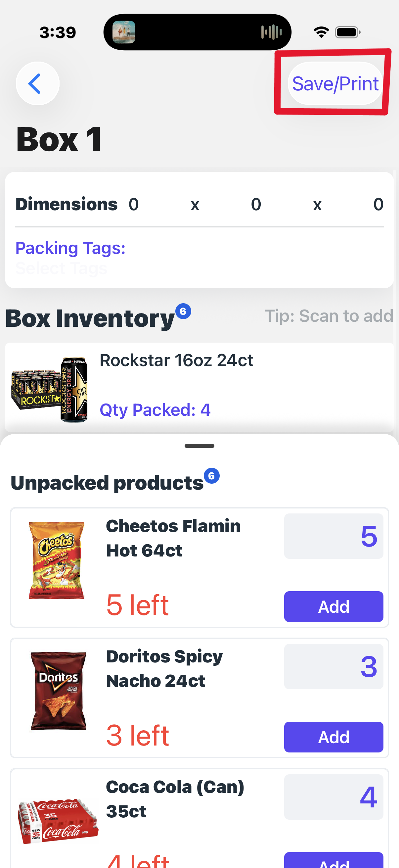Viewport: 399px width, 868px height.
Task: Change the Coca Cola quantity field
Action: pyautogui.click(x=333, y=797)
